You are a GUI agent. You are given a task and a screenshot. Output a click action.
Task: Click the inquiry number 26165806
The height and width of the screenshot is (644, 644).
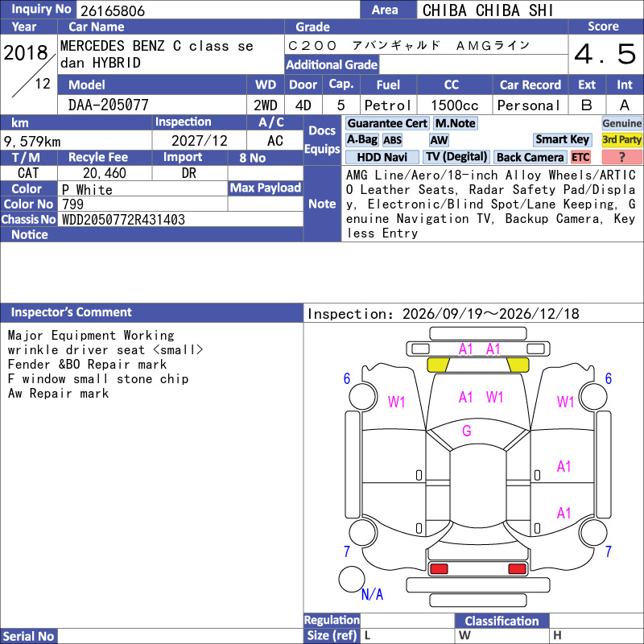(113, 10)
